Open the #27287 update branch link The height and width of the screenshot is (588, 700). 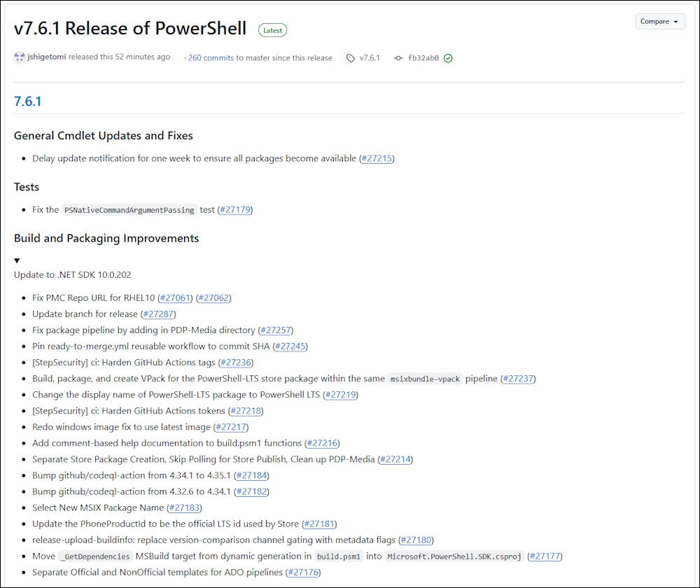click(158, 314)
